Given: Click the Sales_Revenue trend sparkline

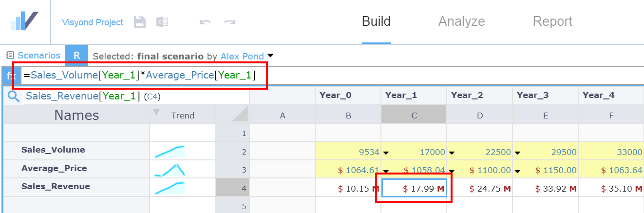Looking at the screenshot, I should [170, 188].
